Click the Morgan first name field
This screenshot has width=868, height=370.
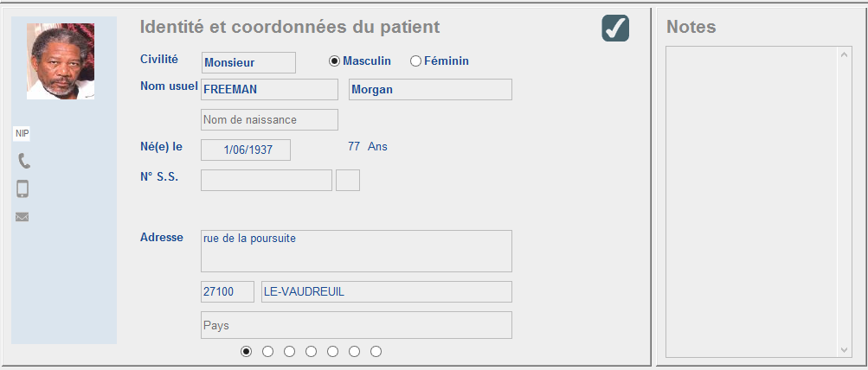(430, 90)
